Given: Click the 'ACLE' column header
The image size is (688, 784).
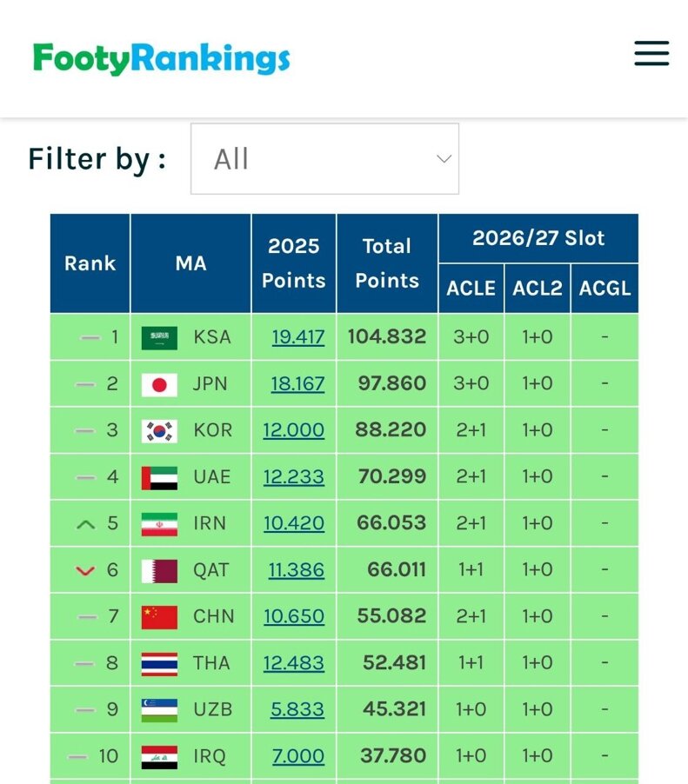Looking at the screenshot, I should pyautogui.click(x=471, y=288).
